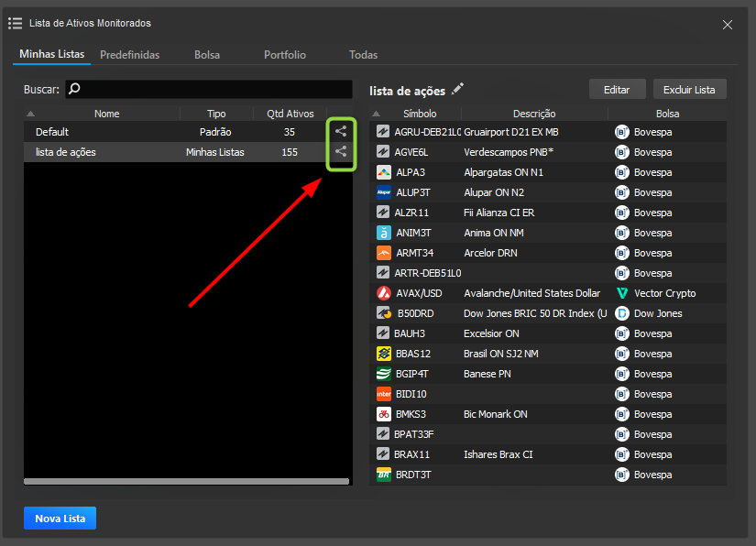Click the 'Padrão' type cell
756x546 pixels.
click(215, 132)
